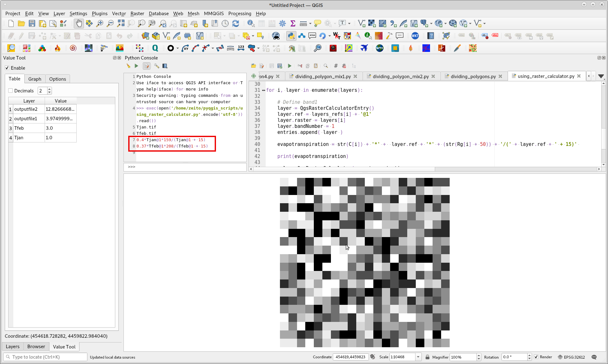The image size is (608, 364).
Task: Click the Coordinate field in status bar
Action: [x=351, y=357]
